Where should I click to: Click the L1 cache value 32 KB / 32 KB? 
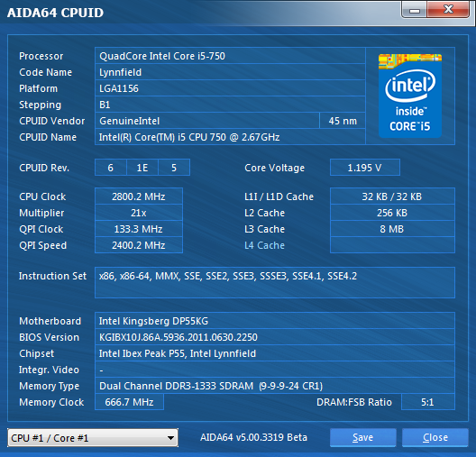click(x=392, y=197)
